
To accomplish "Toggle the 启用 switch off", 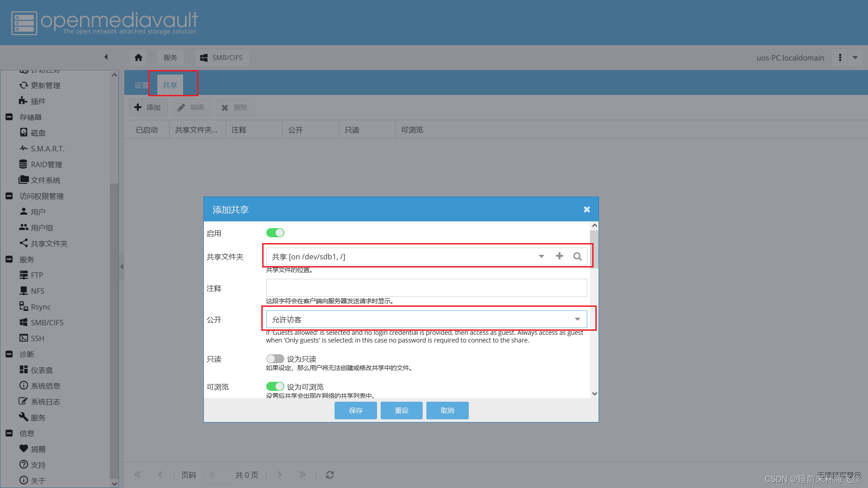I will (x=275, y=233).
